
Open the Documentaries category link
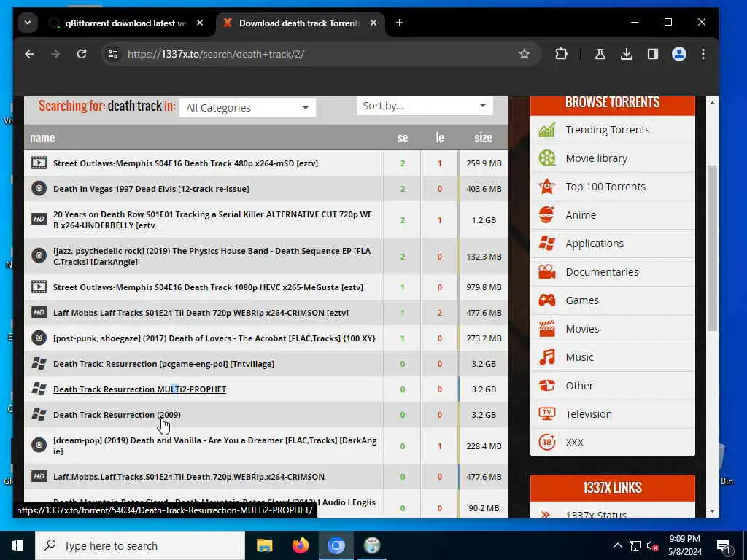(602, 272)
